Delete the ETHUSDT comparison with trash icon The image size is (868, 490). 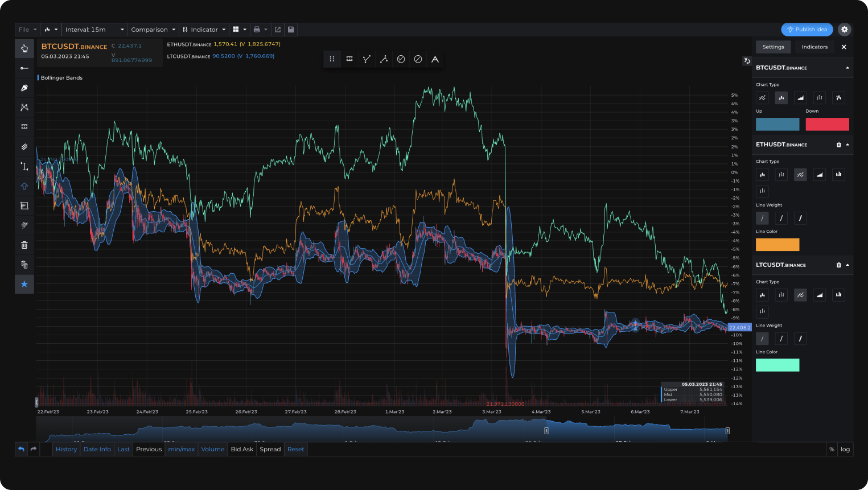coord(838,145)
